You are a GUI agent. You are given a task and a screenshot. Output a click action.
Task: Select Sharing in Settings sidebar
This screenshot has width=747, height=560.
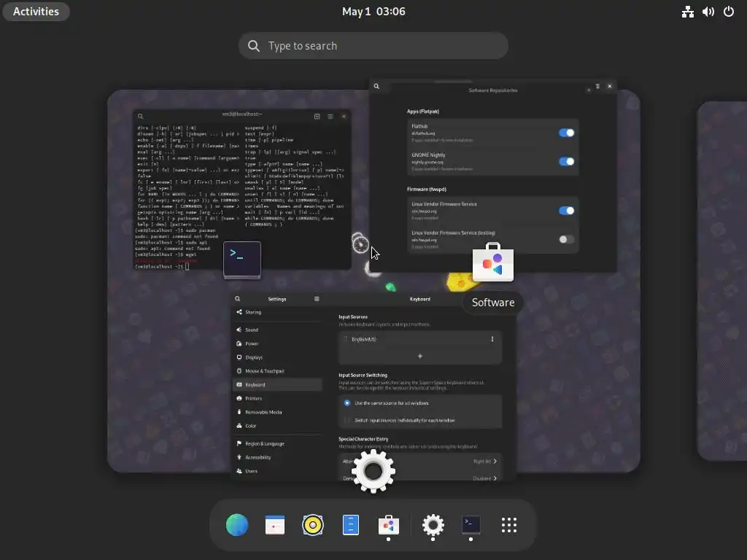click(x=277, y=312)
